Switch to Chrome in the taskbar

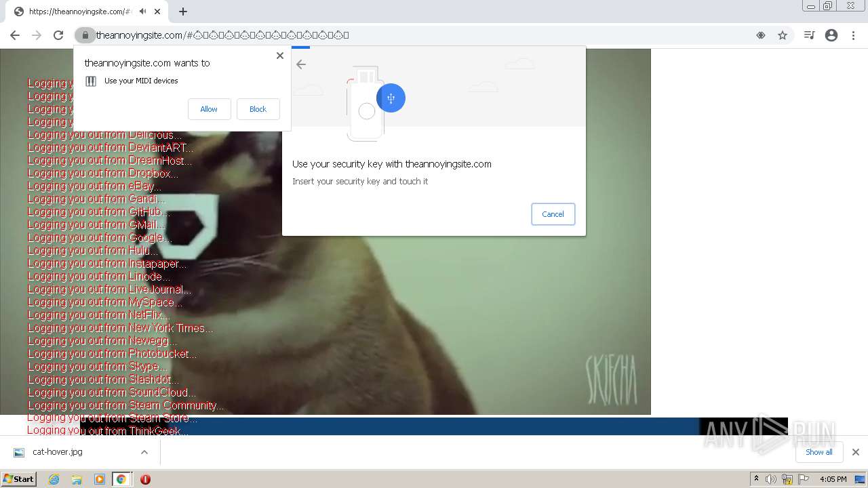click(121, 479)
